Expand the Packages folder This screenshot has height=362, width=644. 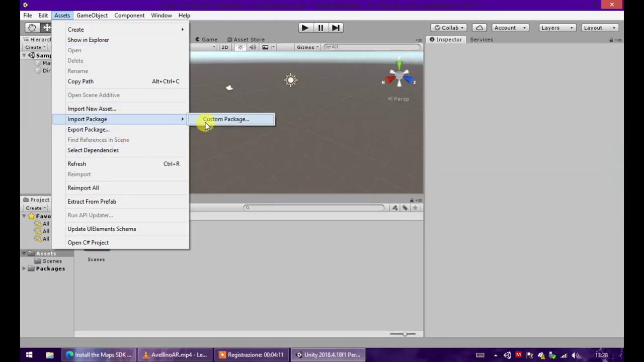24,268
